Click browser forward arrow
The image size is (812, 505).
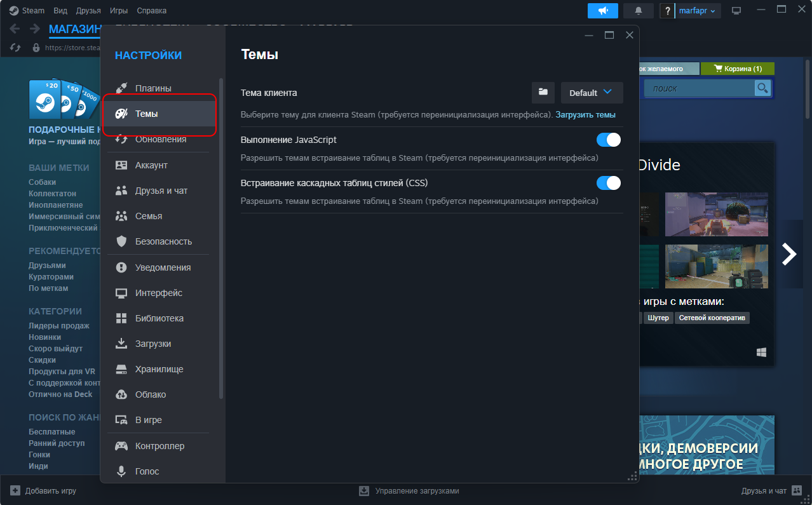[34, 29]
